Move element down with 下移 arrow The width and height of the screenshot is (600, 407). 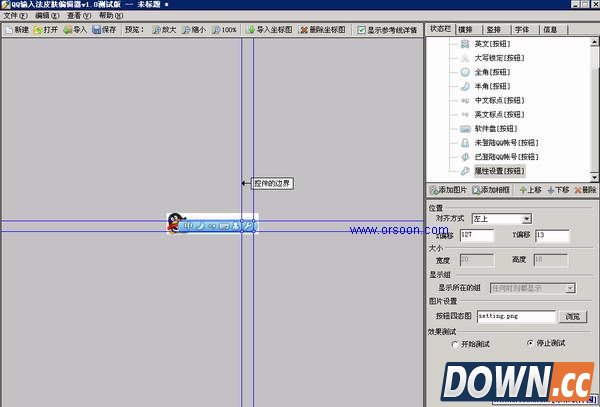[558, 190]
